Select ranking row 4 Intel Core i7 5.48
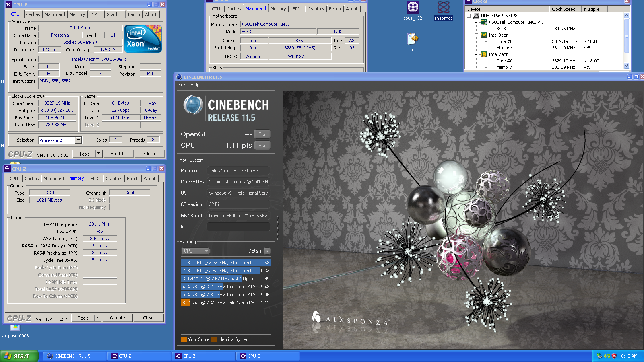 pos(226,287)
